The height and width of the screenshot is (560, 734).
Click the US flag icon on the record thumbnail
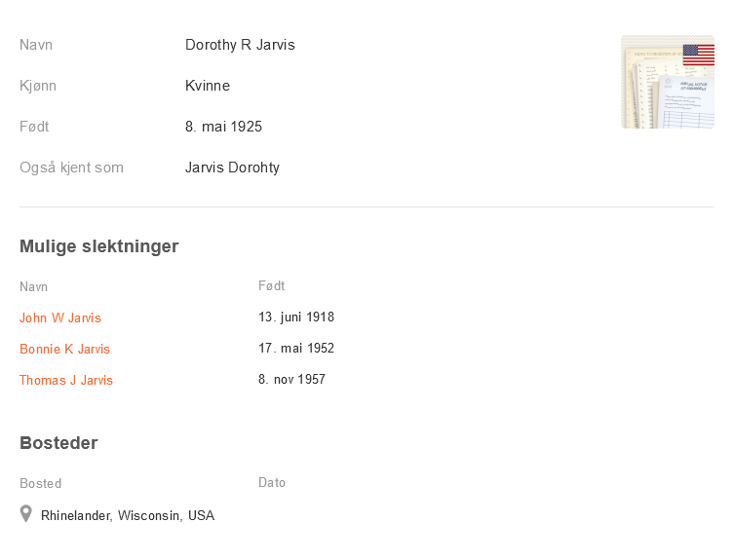pyautogui.click(x=698, y=55)
